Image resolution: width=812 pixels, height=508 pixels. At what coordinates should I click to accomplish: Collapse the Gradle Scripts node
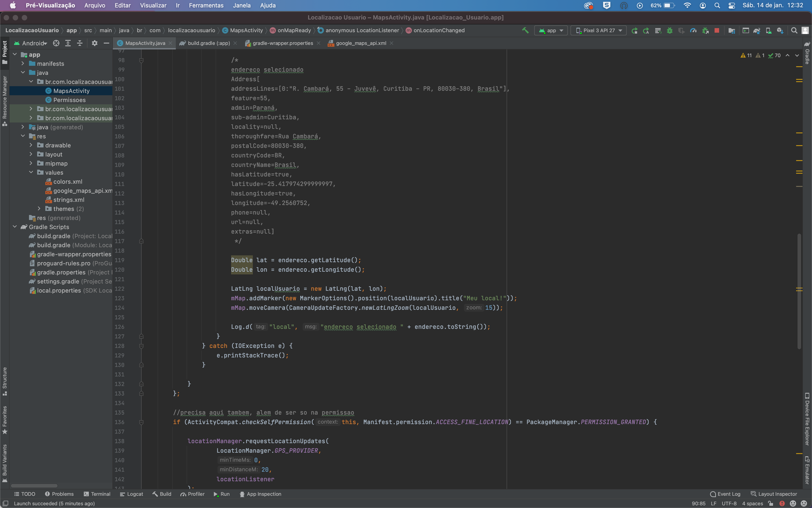click(x=15, y=227)
